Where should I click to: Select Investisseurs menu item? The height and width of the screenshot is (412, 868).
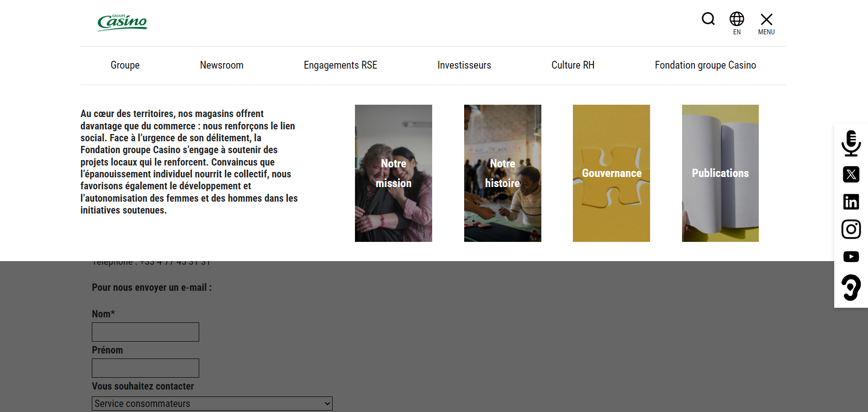click(464, 65)
